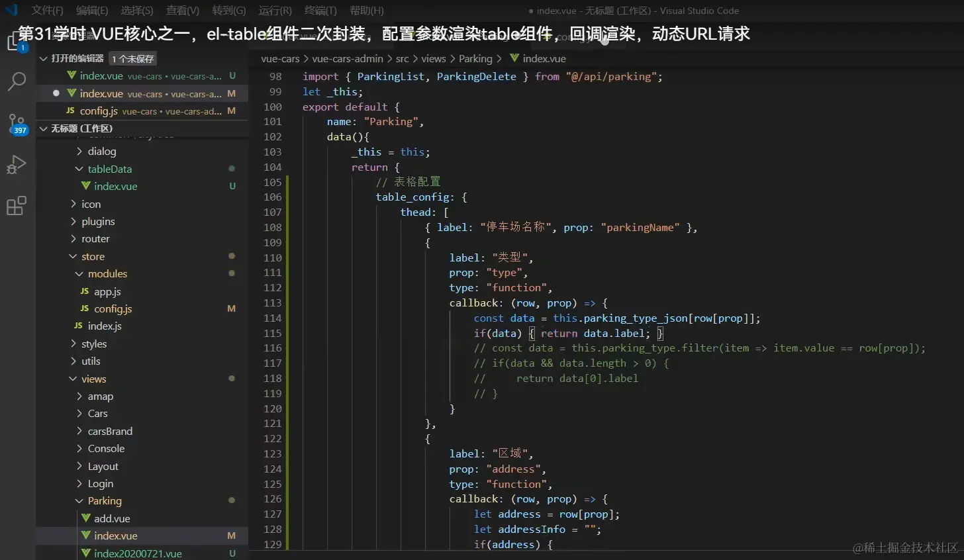The height and width of the screenshot is (560, 964).
Task: Open 选择(S) menu
Action: [x=137, y=11]
